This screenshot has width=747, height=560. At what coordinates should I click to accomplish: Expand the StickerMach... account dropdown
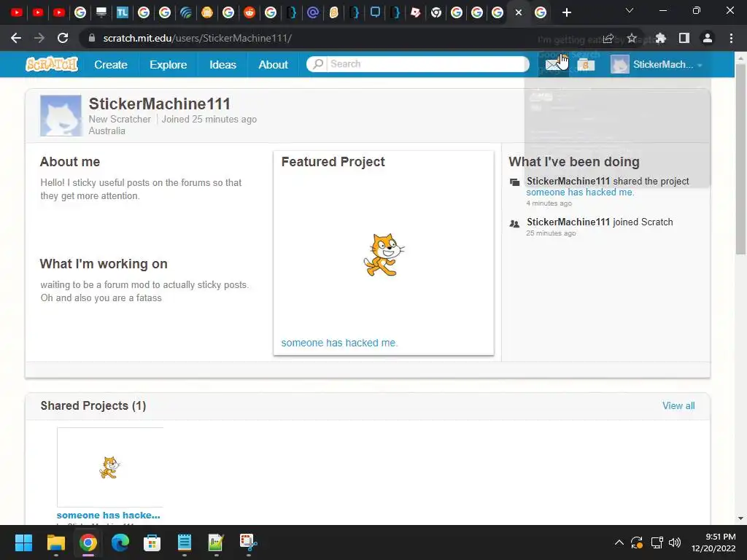[657, 64]
